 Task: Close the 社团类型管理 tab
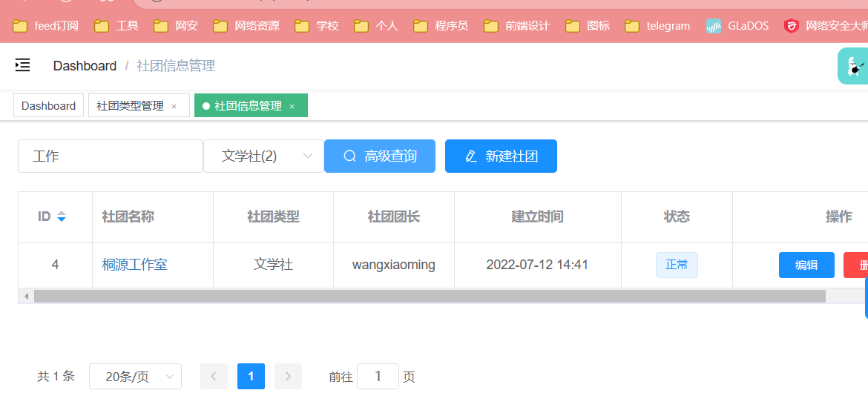(x=174, y=106)
